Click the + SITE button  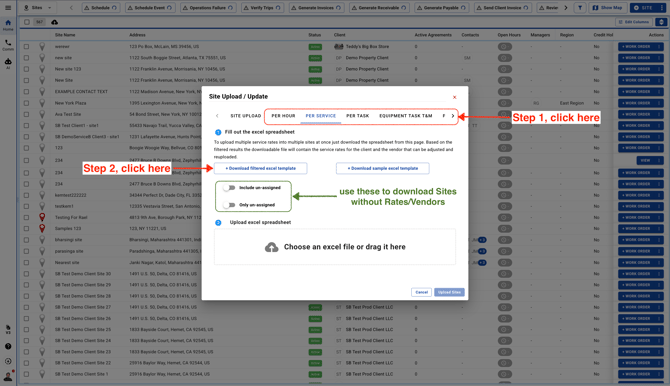644,8
